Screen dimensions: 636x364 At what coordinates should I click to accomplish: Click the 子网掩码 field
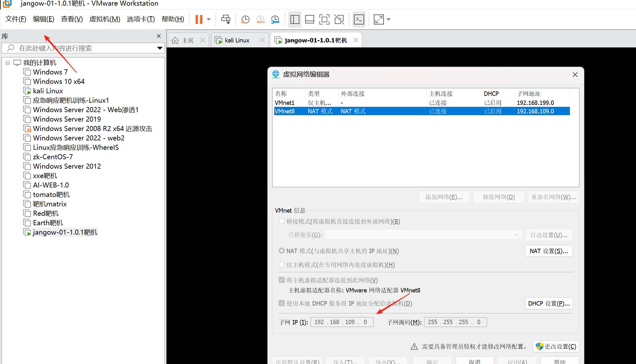tap(456, 322)
